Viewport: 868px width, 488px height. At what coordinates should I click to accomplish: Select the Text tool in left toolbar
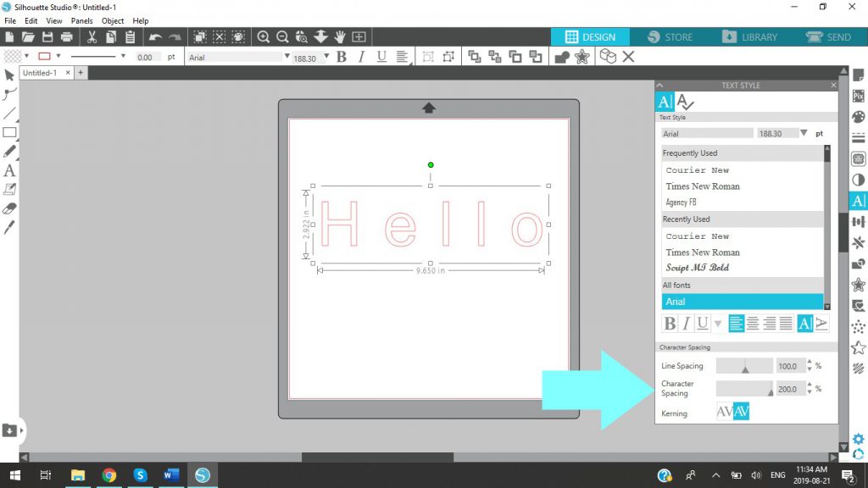pos(8,170)
